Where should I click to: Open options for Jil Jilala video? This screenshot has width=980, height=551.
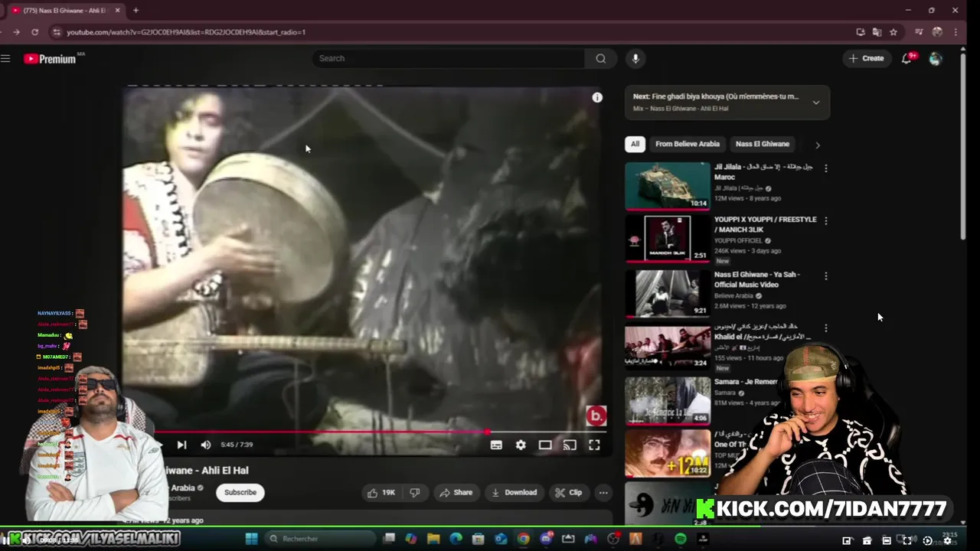[825, 168]
